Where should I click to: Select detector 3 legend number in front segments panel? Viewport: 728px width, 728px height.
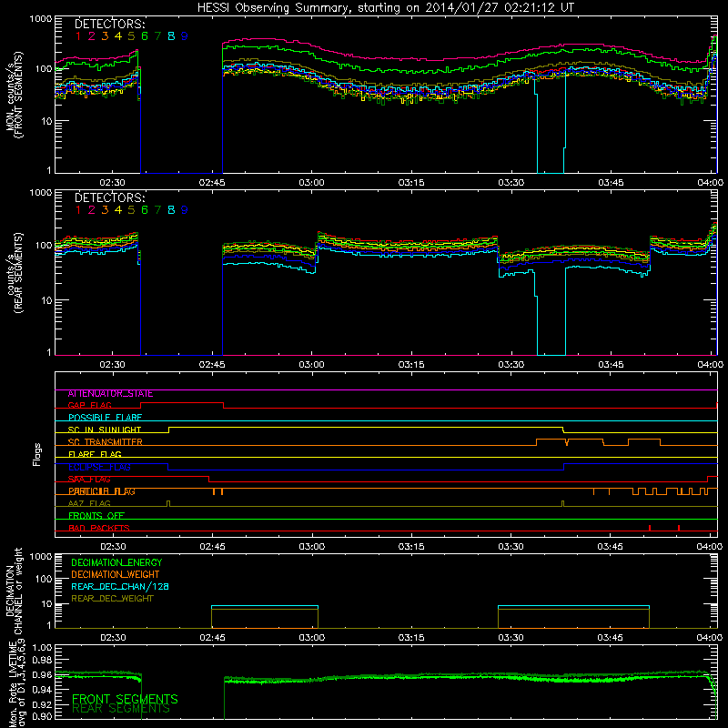(x=105, y=35)
